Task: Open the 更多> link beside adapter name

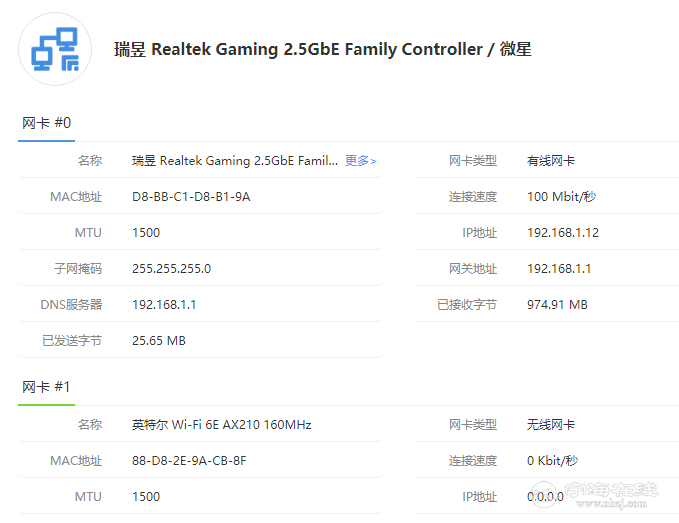Action: (360, 161)
